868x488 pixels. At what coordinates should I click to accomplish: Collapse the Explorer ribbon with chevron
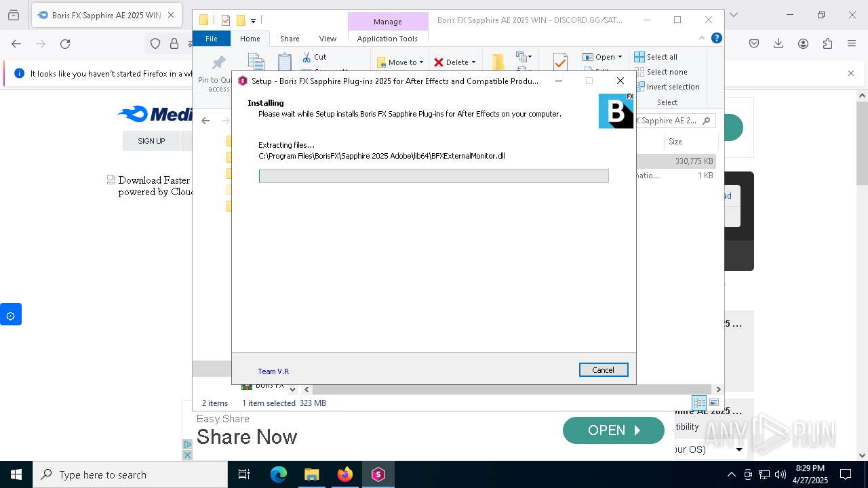click(702, 39)
